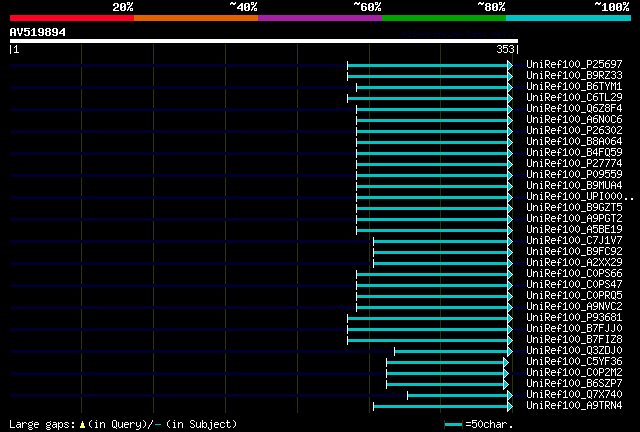Screen dimensions: 640x432
Task: Click the cyan alignment bar for UniRef100_P25697
Action: click(x=430, y=65)
